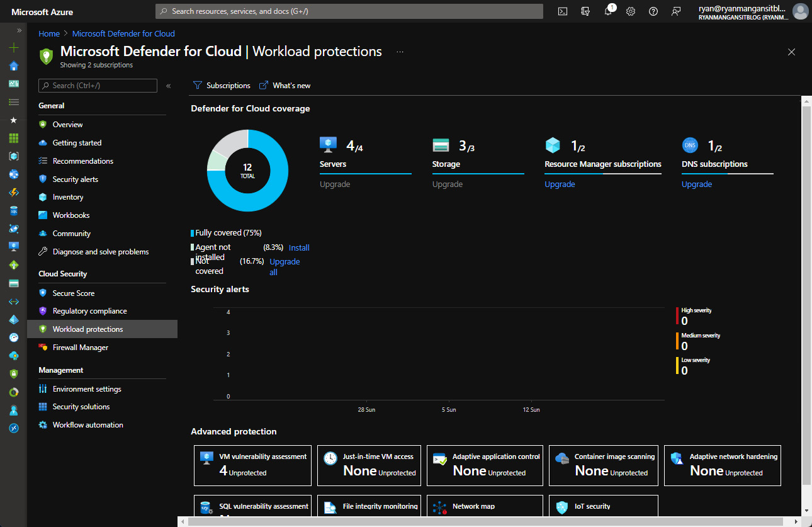Open Storage accounts icon in left rail
This screenshot has width=812, height=527.
[x=14, y=283]
